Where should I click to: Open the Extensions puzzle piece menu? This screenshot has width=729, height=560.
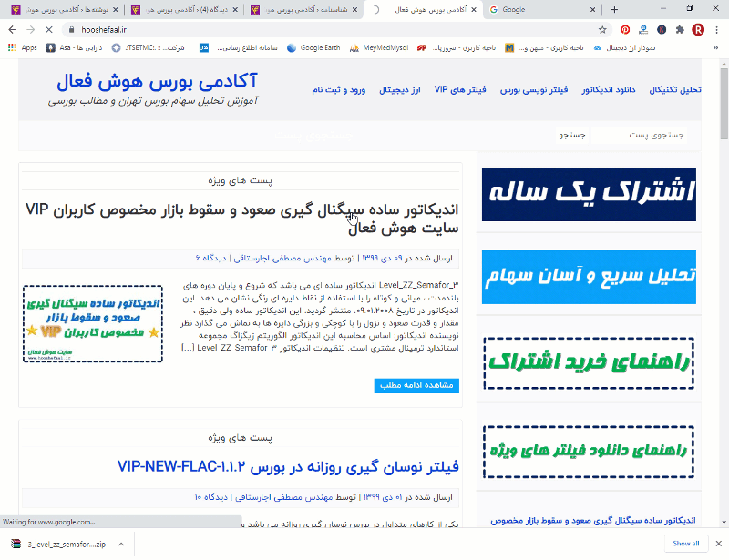[680, 30]
